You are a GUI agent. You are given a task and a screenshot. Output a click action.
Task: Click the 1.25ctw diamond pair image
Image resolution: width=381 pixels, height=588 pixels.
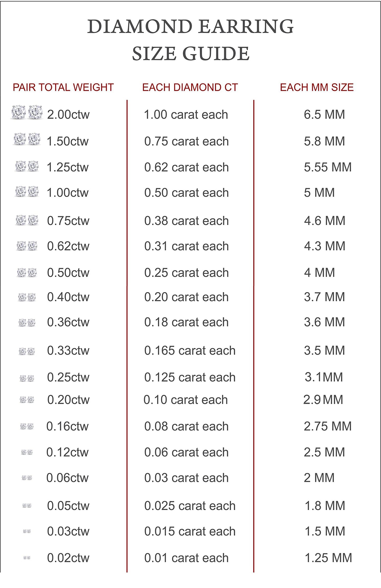point(27,166)
